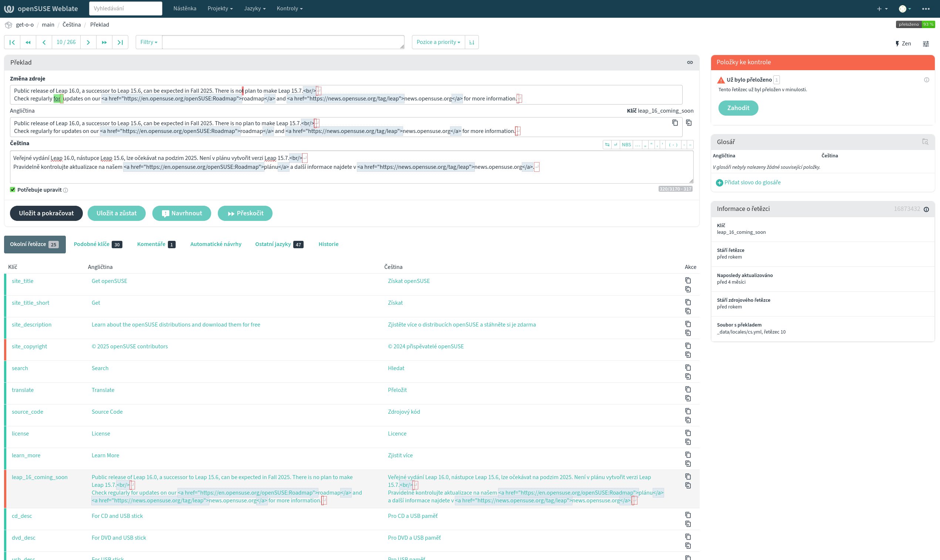Click the Vyhledávání search field
The image size is (940, 560).
(x=125, y=8)
